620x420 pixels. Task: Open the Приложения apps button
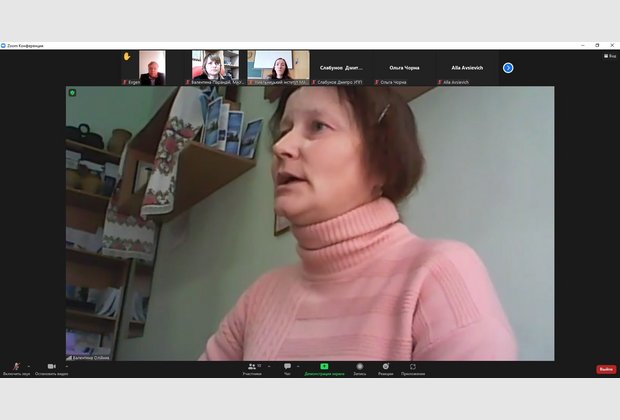tap(413, 369)
